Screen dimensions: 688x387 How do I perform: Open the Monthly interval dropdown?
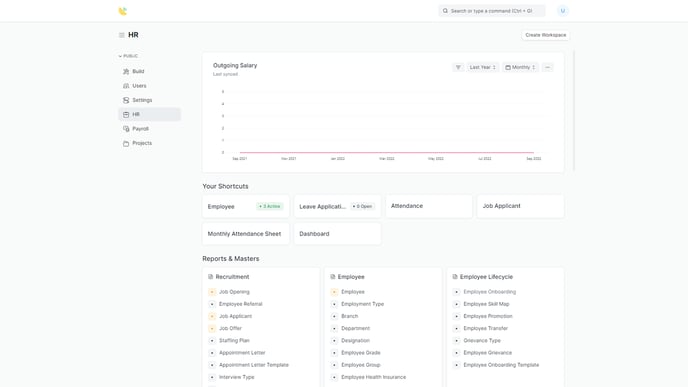tap(520, 67)
